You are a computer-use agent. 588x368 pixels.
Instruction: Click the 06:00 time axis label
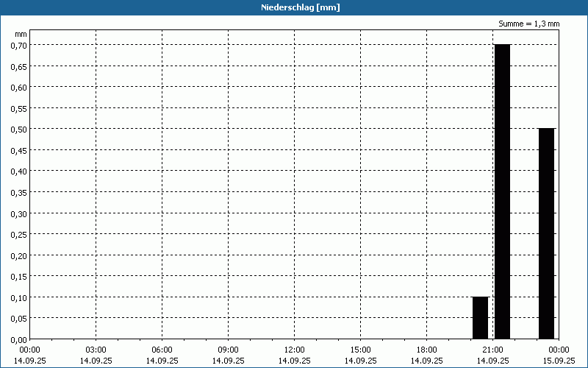tap(162, 350)
